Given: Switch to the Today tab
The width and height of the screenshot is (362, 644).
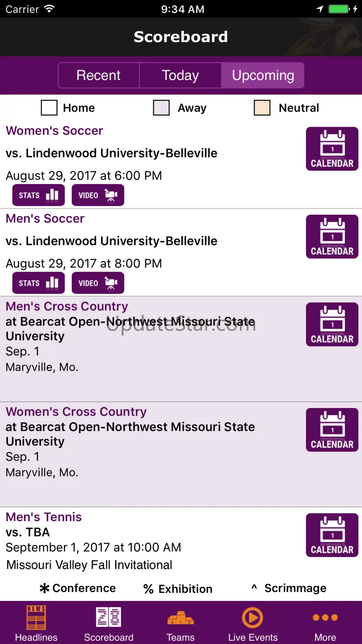Looking at the screenshot, I should click(x=180, y=75).
